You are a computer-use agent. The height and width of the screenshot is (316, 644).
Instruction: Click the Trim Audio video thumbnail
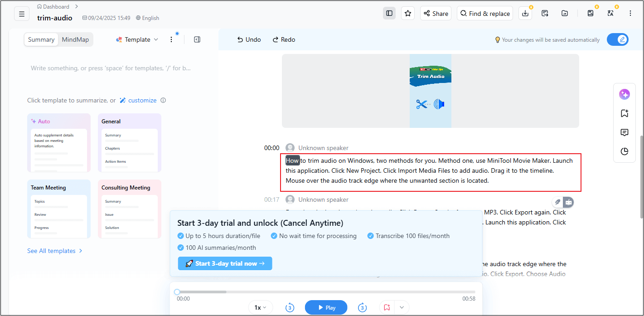point(431,91)
